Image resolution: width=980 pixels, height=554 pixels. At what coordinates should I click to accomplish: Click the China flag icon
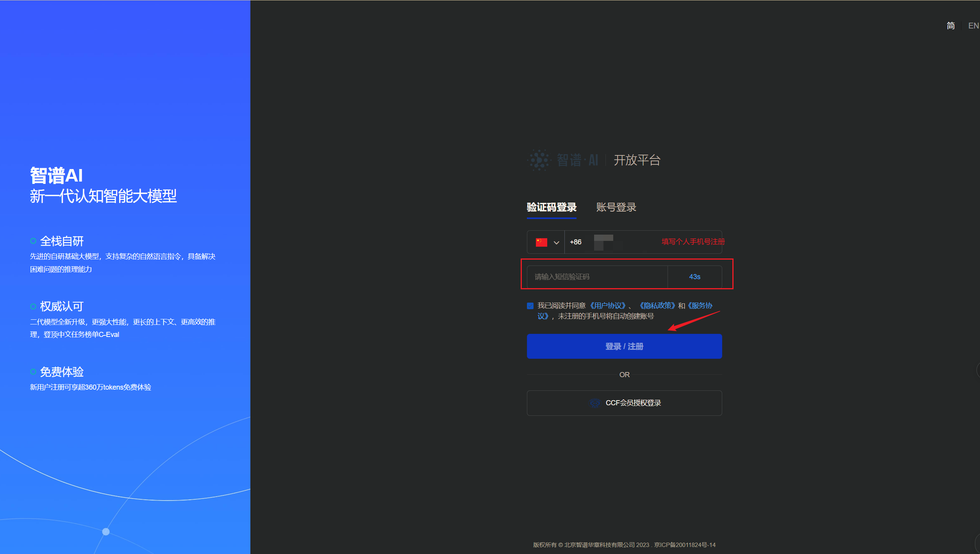click(541, 242)
